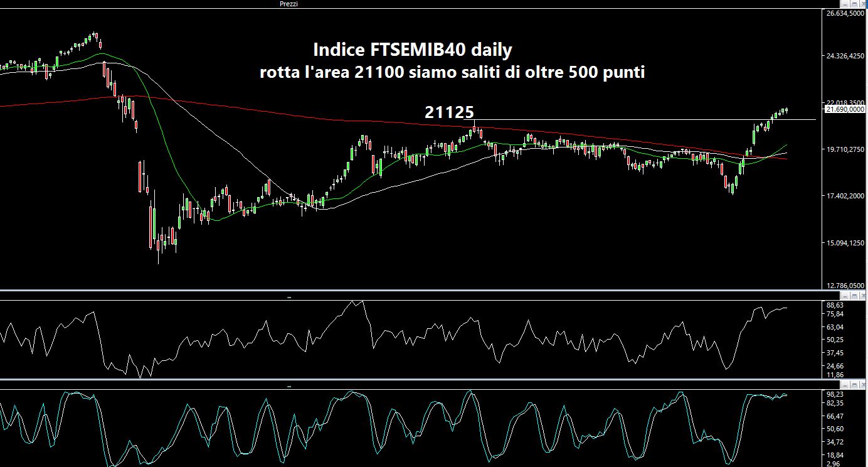Viewport: 868px width, 467px height.
Task: Click the 50,25 oscillator axis value
Action: 836,340
